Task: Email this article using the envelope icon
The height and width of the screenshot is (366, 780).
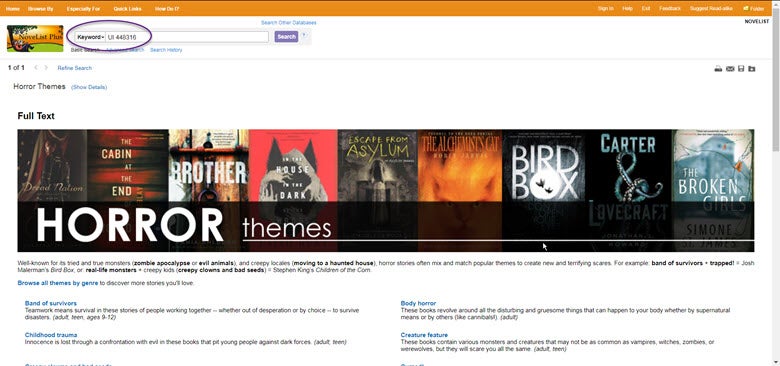Action: point(730,69)
